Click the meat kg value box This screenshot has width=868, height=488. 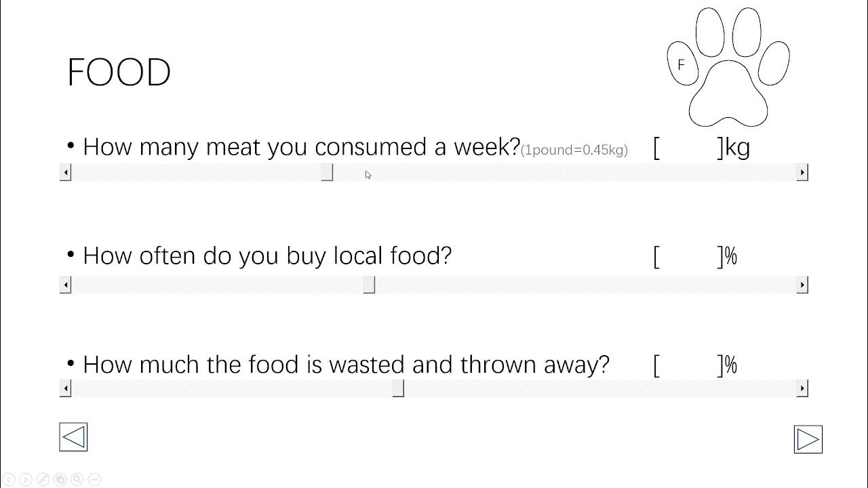[688, 148]
